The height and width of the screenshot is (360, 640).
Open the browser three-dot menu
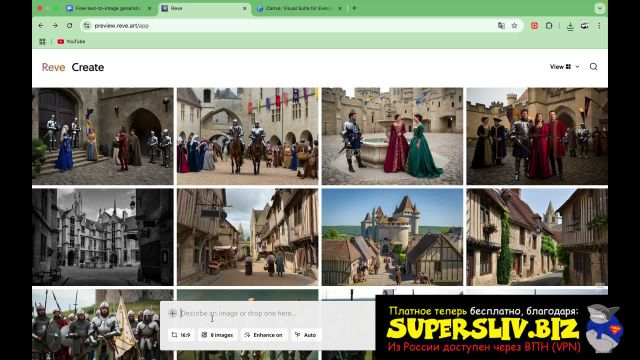pos(599,26)
